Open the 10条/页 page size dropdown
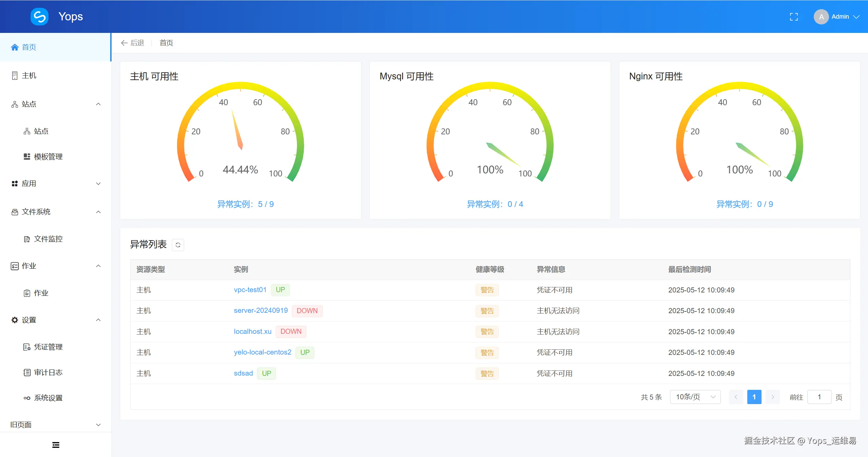 [x=695, y=397]
